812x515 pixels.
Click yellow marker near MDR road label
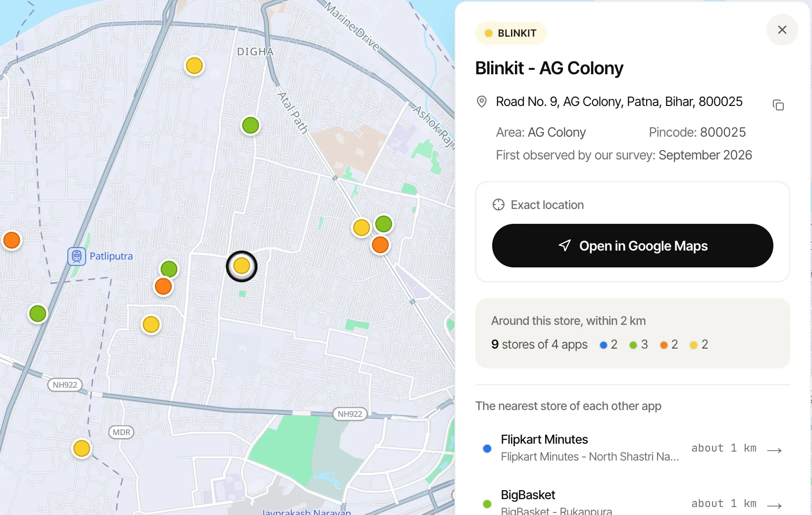coord(82,448)
